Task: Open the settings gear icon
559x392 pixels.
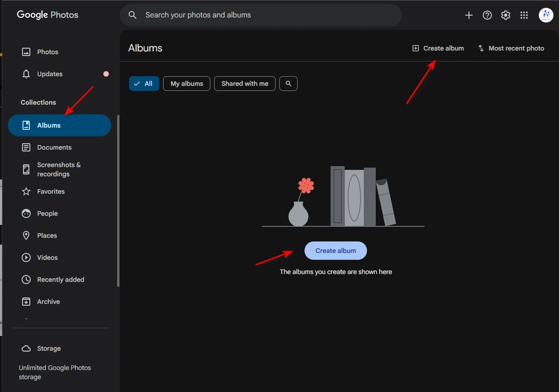Action: click(506, 15)
